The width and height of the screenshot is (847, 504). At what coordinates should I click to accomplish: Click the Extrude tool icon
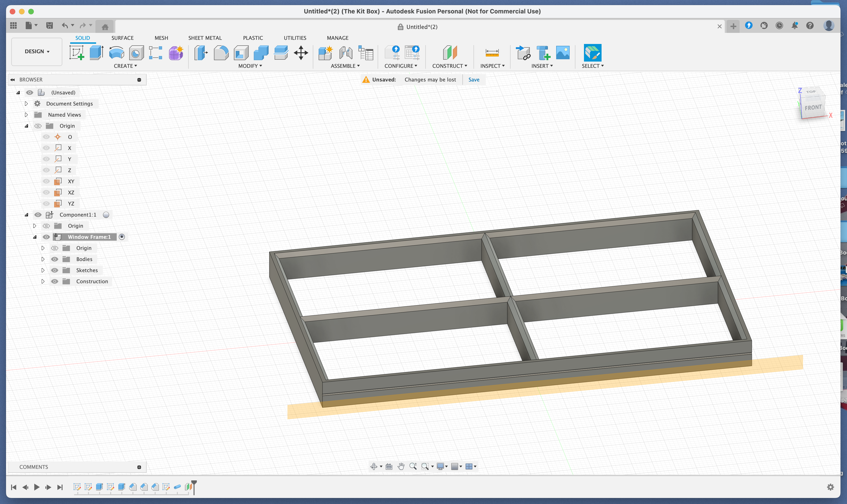pyautogui.click(x=97, y=53)
